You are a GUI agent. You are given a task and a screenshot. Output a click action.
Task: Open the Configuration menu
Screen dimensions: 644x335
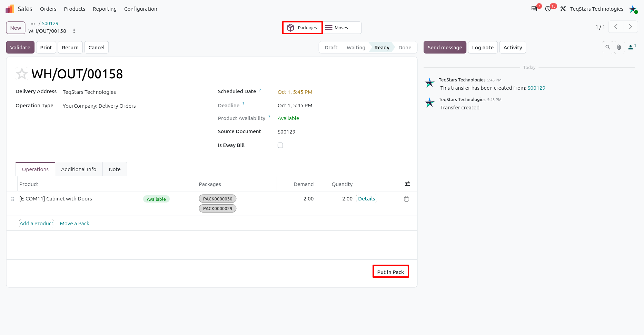pos(140,9)
